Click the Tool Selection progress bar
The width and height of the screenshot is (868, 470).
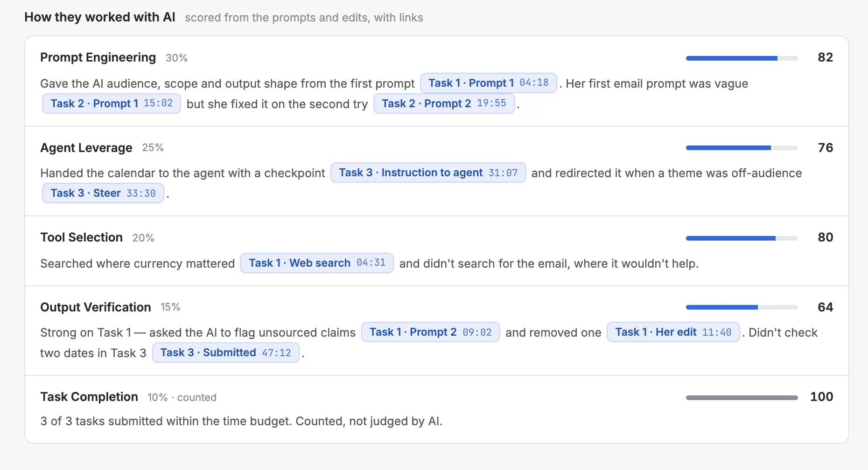[x=742, y=238]
